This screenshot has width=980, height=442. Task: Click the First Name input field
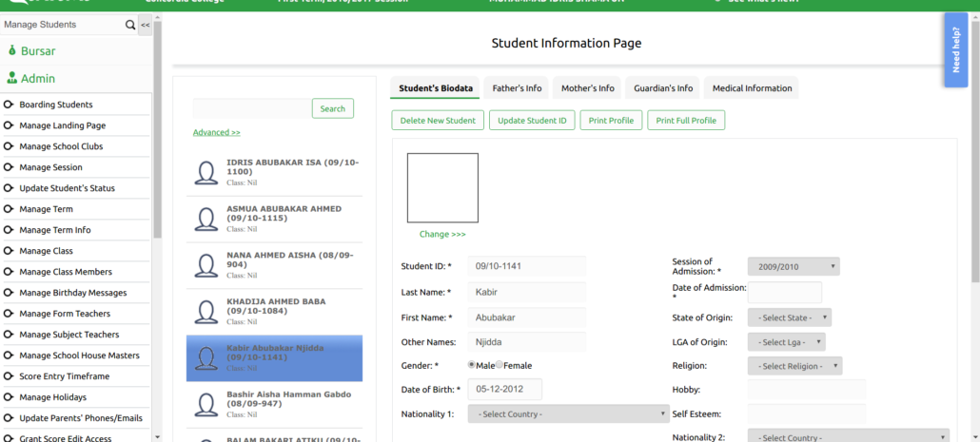[x=527, y=317]
